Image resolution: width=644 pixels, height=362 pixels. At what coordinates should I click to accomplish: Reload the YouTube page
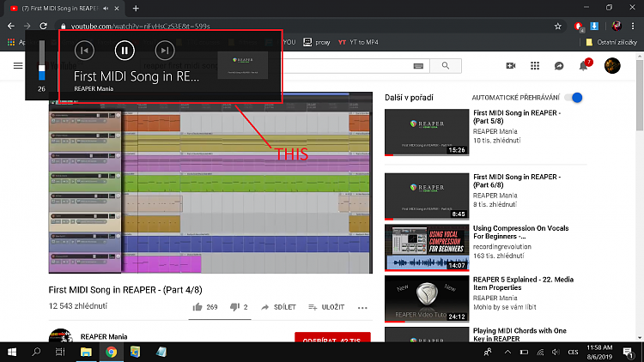coord(43,26)
